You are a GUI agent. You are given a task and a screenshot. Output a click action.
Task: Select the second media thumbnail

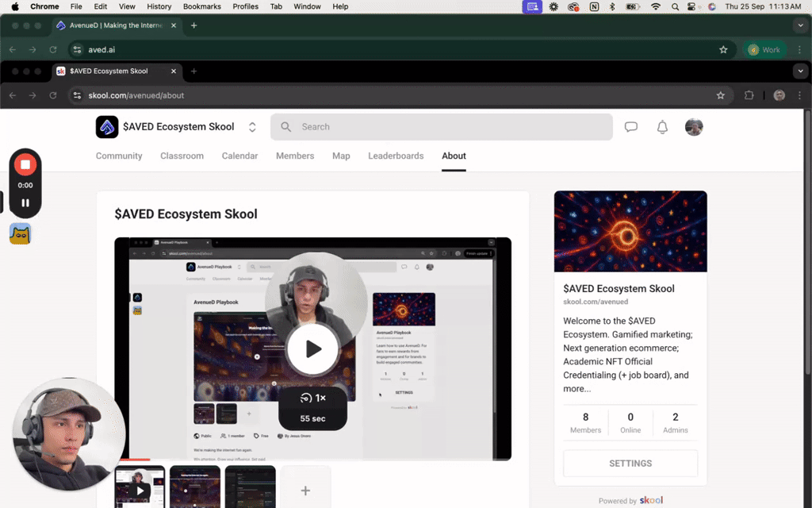pyautogui.click(x=195, y=487)
